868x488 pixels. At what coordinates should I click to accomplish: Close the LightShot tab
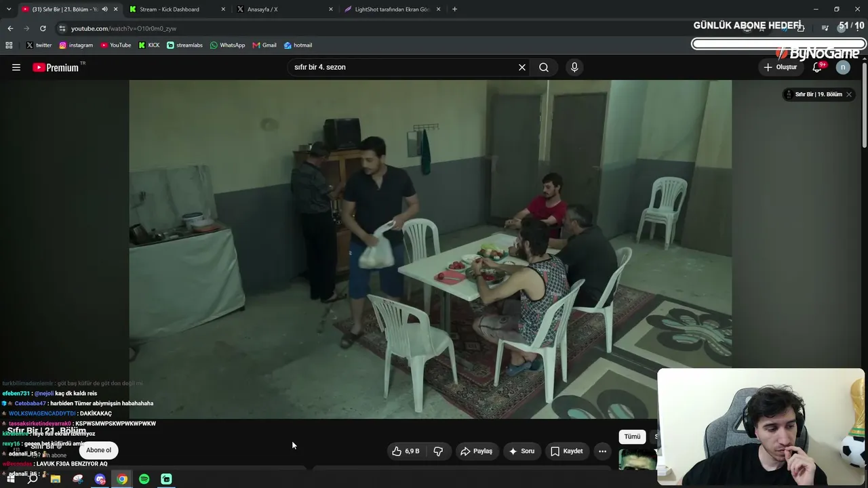coord(439,9)
